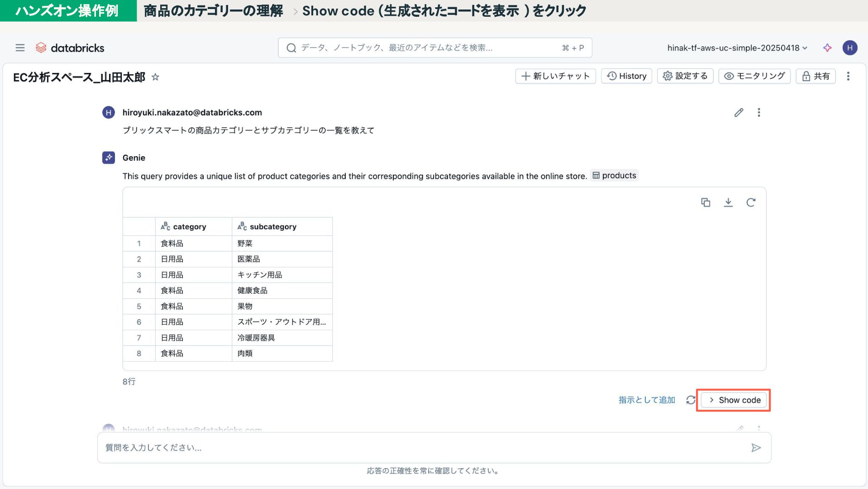This screenshot has height=489, width=868.
Task: Click the Genie avatar icon
Action: click(x=109, y=158)
